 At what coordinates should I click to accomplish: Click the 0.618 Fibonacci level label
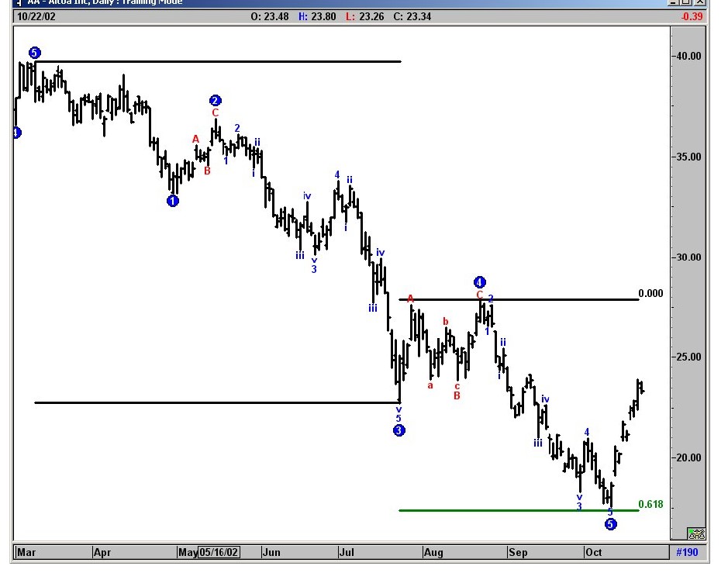click(x=650, y=505)
